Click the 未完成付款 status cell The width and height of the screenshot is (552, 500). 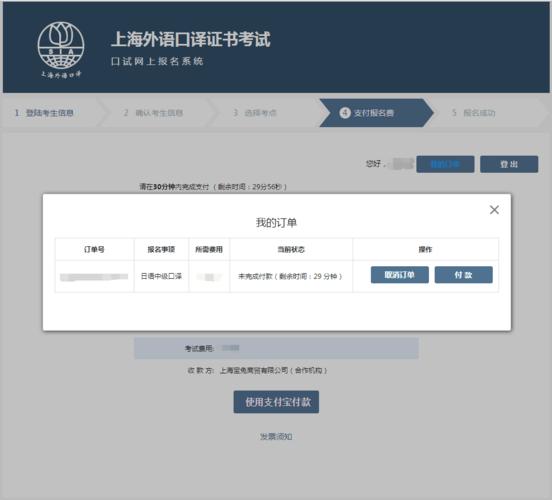pyautogui.click(x=291, y=276)
